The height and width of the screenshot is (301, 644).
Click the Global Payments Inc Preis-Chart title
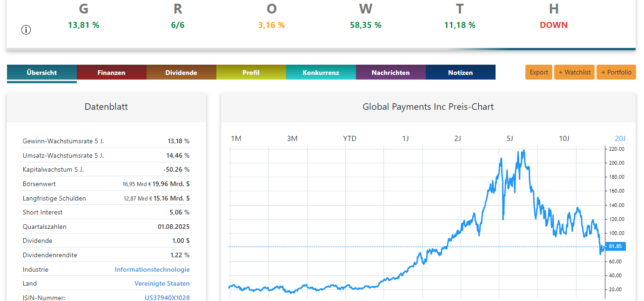point(428,107)
